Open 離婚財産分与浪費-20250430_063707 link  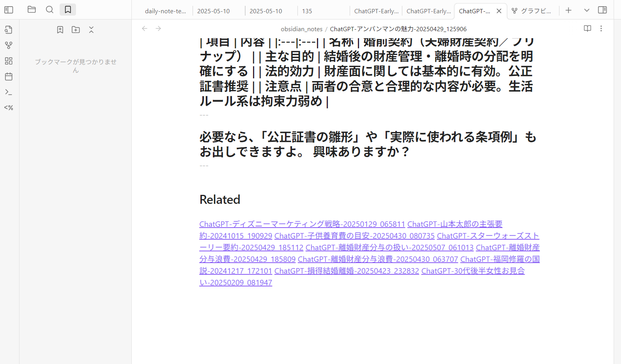[x=378, y=259]
